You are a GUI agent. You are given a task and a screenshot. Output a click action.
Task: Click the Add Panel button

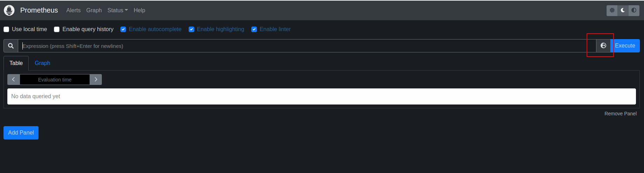[21, 133]
